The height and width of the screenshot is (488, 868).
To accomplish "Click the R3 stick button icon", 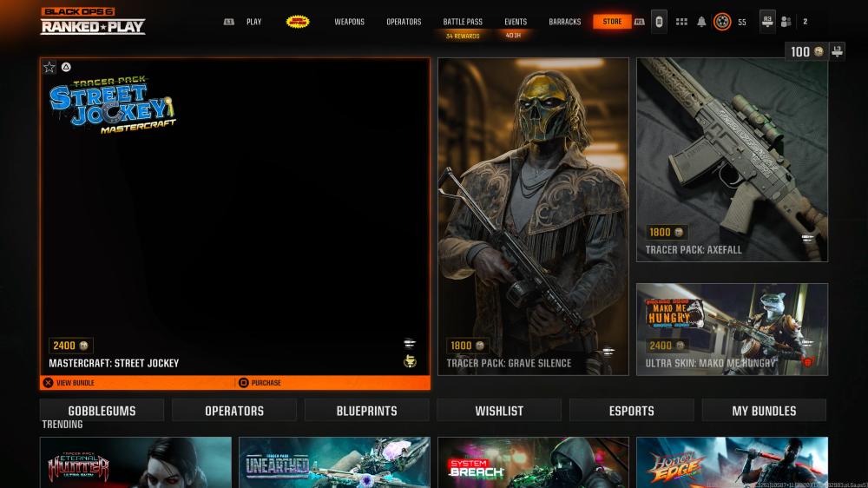I will pos(767,22).
